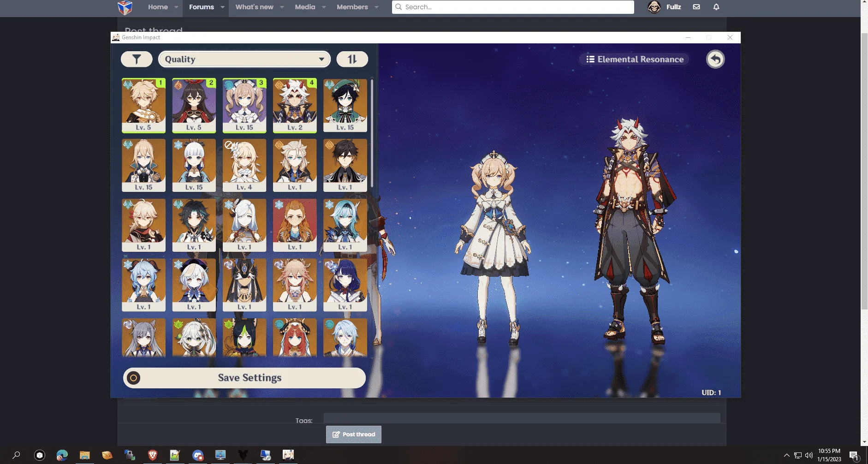Choose the Raiden Shogun Lv. 1 card
The height and width of the screenshot is (464, 868).
(345, 285)
